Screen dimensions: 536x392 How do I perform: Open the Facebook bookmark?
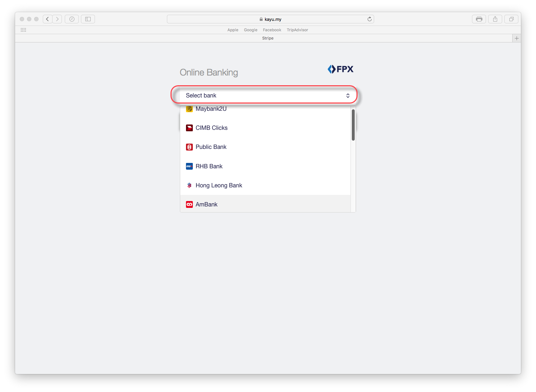[272, 30]
